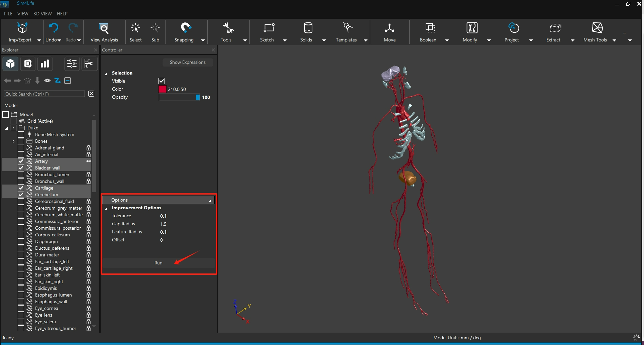Click the Imp/Export toolbar icon
The image size is (644, 345).
click(x=22, y=28)
